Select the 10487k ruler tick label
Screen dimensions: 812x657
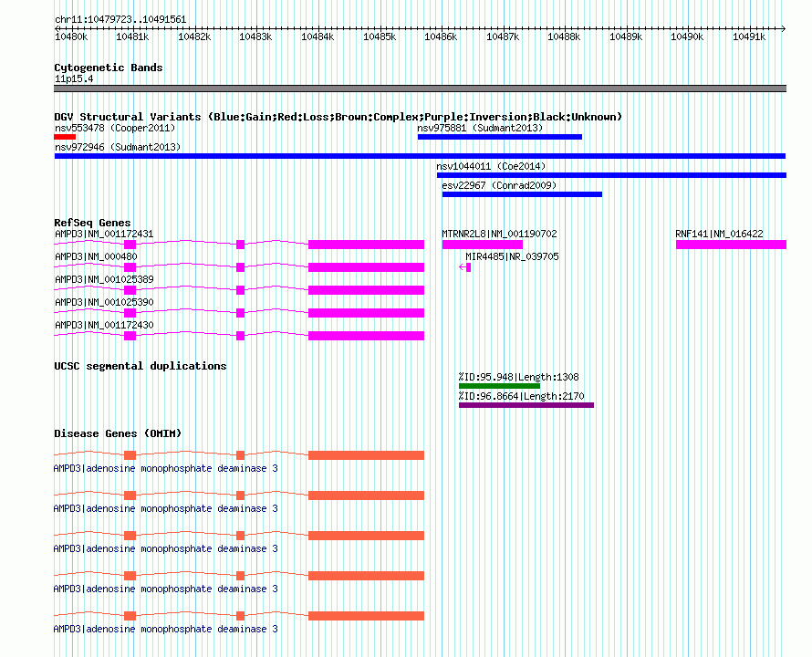(503, 36)
